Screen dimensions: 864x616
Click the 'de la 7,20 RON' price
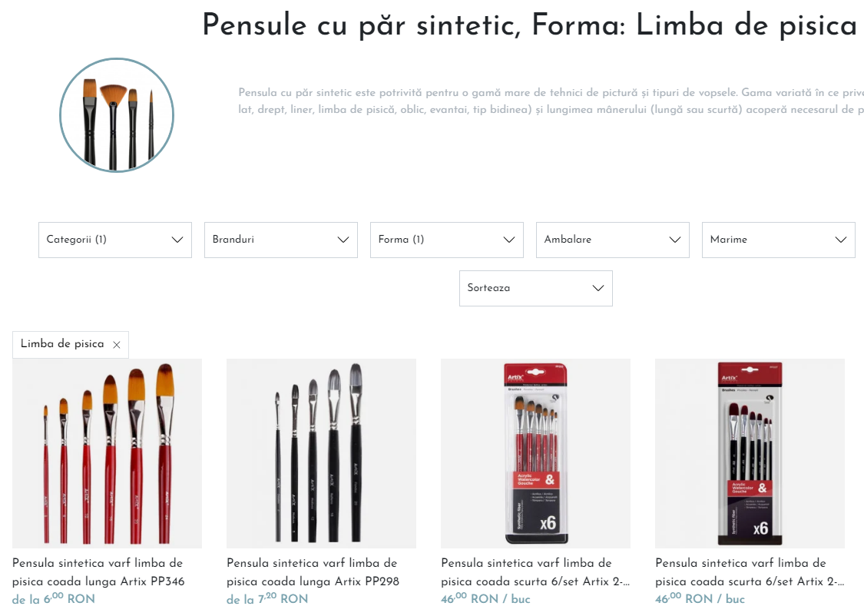[267, 598]
